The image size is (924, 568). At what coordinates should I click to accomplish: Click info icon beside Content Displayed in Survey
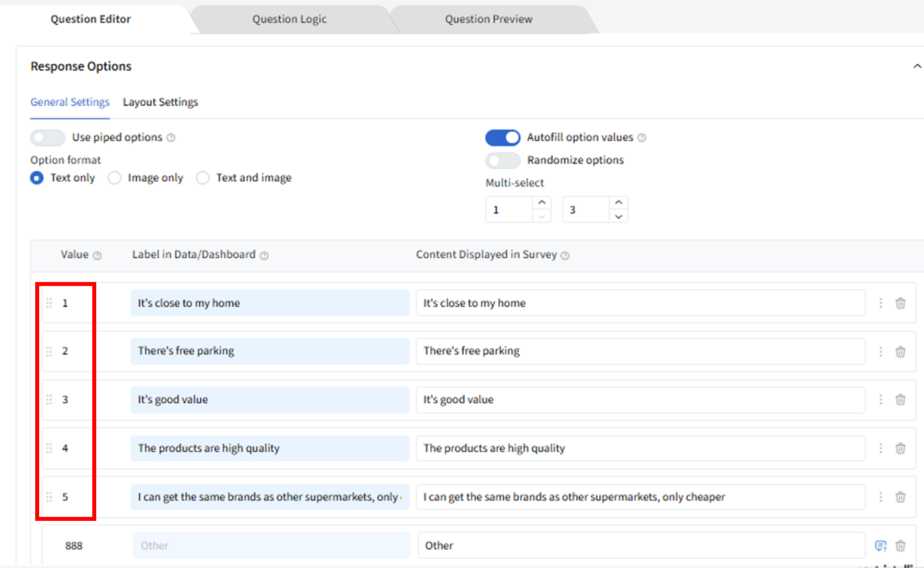[x=565, y=255]
